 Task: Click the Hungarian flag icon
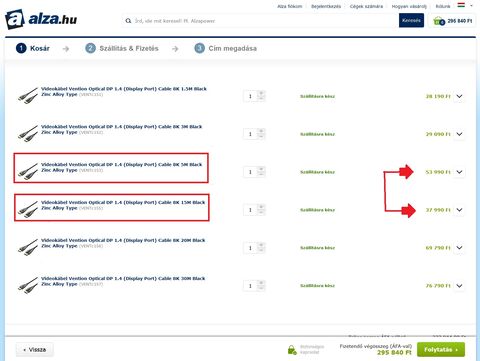coord(461,5)
